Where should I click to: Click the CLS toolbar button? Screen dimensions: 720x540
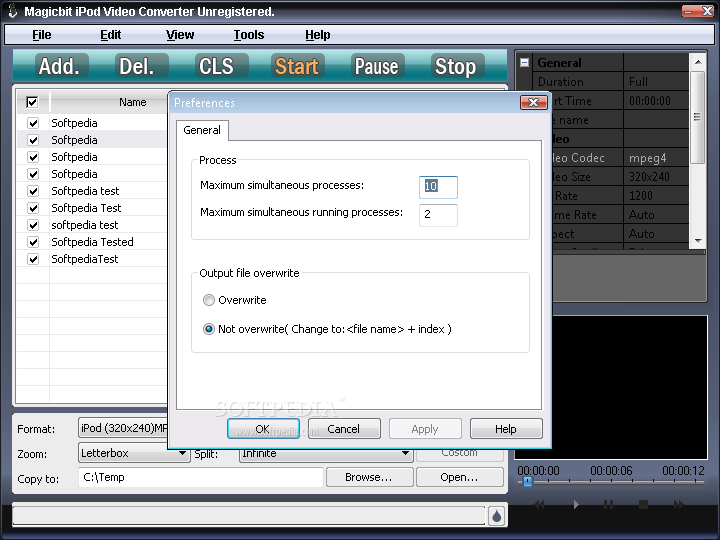tap(221, 66)
